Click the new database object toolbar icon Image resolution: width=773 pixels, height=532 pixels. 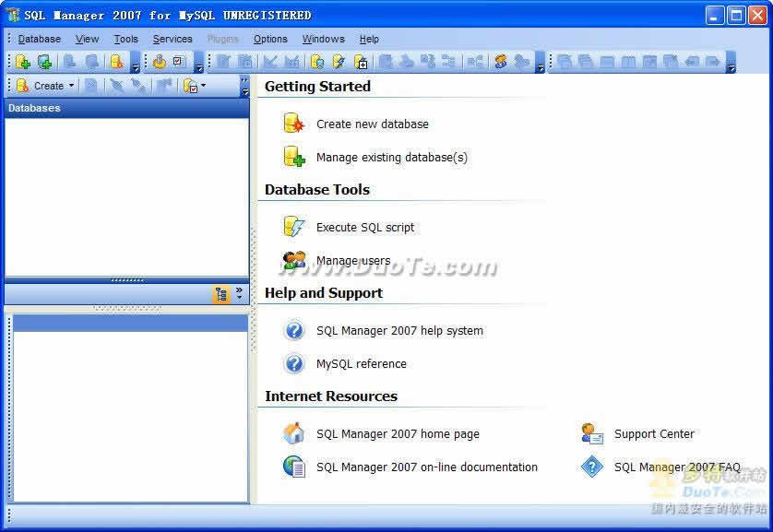click(117, 62)
